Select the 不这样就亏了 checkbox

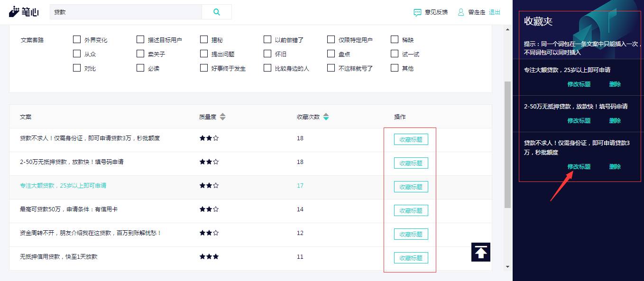click(331, 68)
